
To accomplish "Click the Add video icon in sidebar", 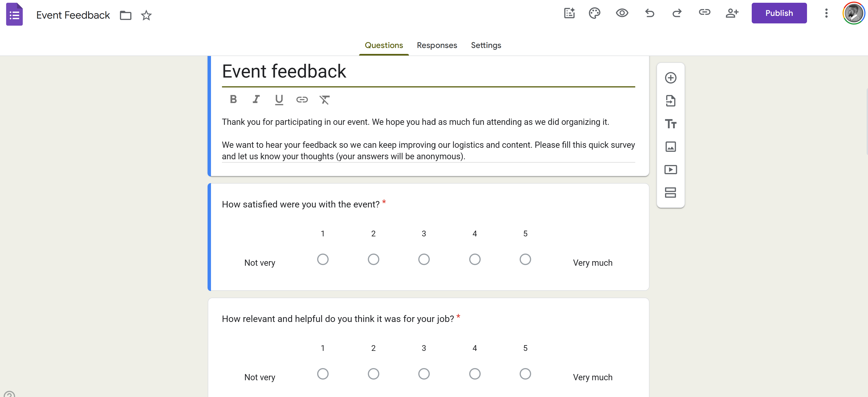I will (670, 170).
